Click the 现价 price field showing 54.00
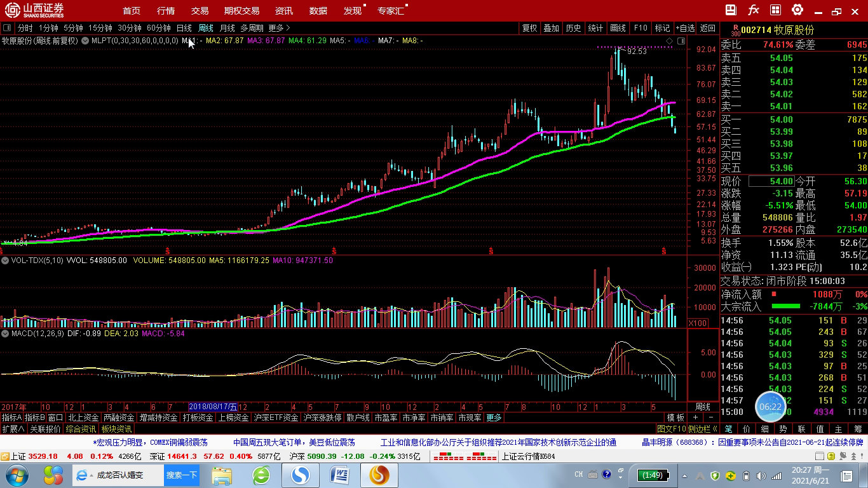Viewport: 868px width, 488px height. [x=771, y=181]
